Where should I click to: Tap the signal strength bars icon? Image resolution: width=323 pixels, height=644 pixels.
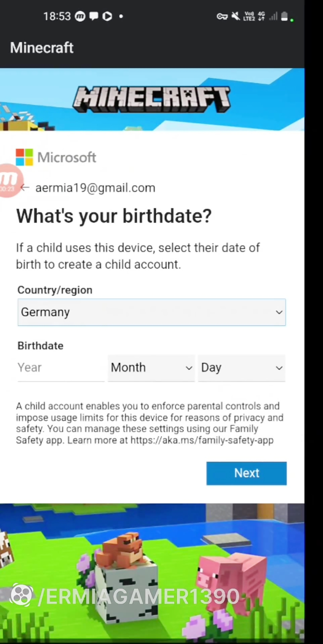click(273, 16)
